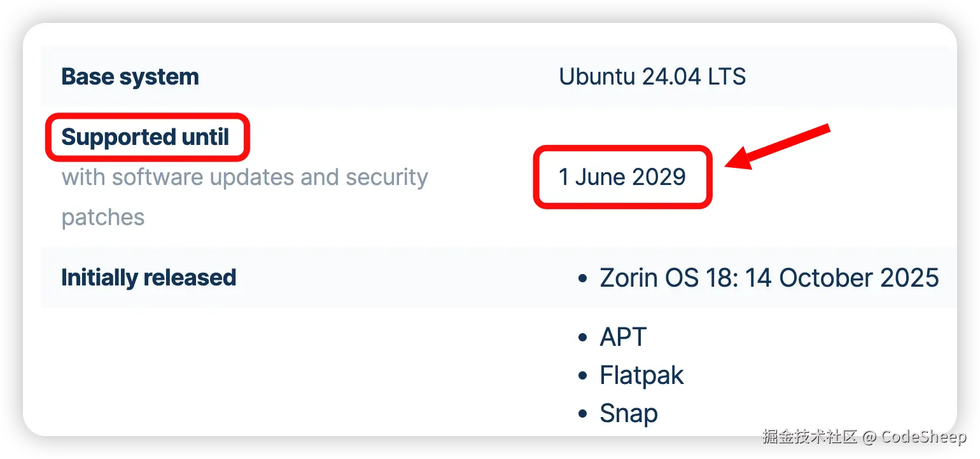Click the "CodeSheep" author name

pyautogui.click(x=923, y=437)
